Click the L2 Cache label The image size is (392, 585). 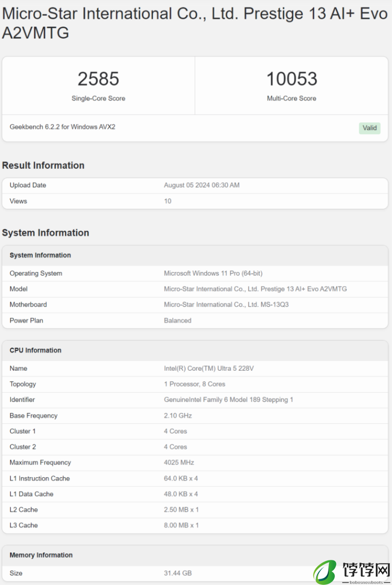click(23, 510)
